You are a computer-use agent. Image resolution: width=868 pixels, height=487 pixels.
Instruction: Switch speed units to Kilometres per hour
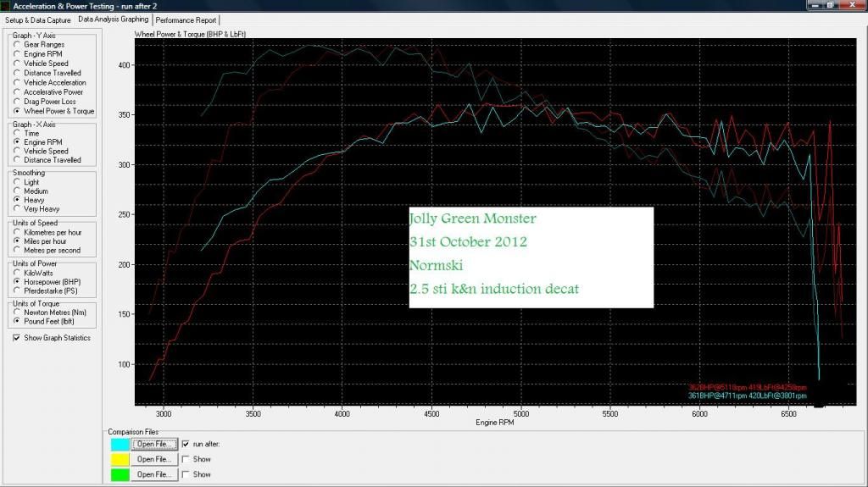coord(17,232)
